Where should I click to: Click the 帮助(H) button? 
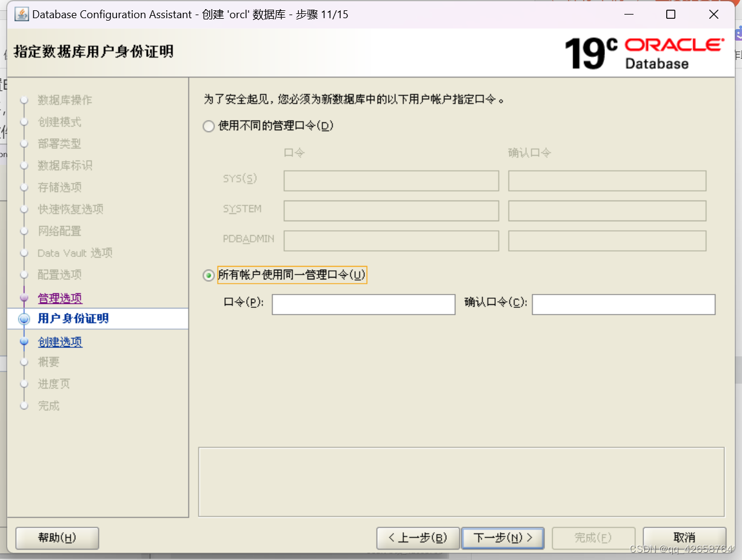[x=57, y=538]
